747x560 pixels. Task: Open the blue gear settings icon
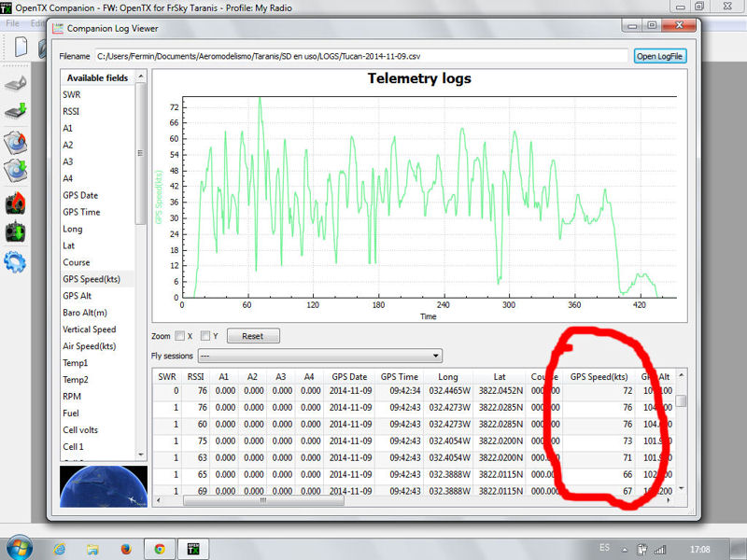pos(15,262)
